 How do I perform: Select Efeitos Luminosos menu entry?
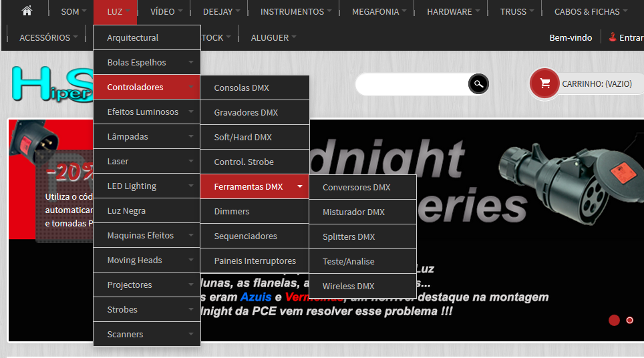tap(147, 112)
